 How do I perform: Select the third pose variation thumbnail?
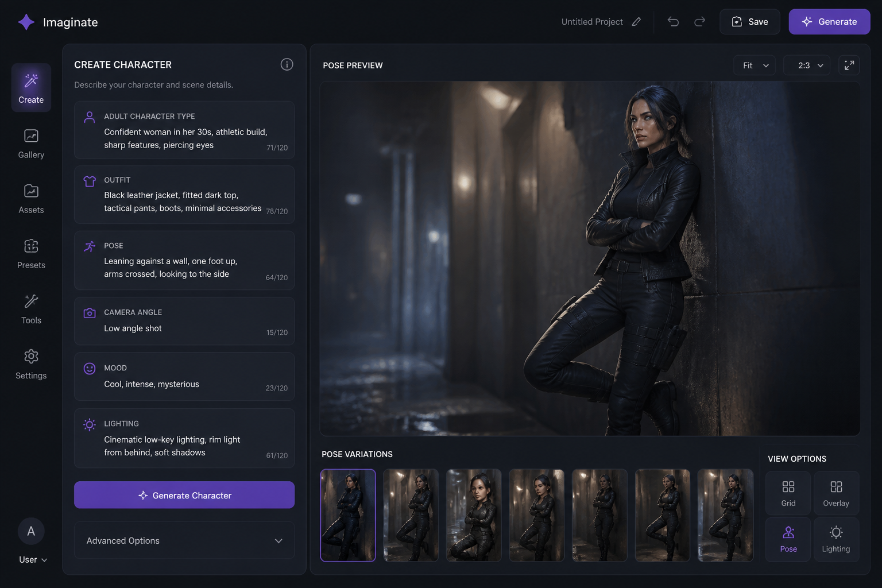474,515
